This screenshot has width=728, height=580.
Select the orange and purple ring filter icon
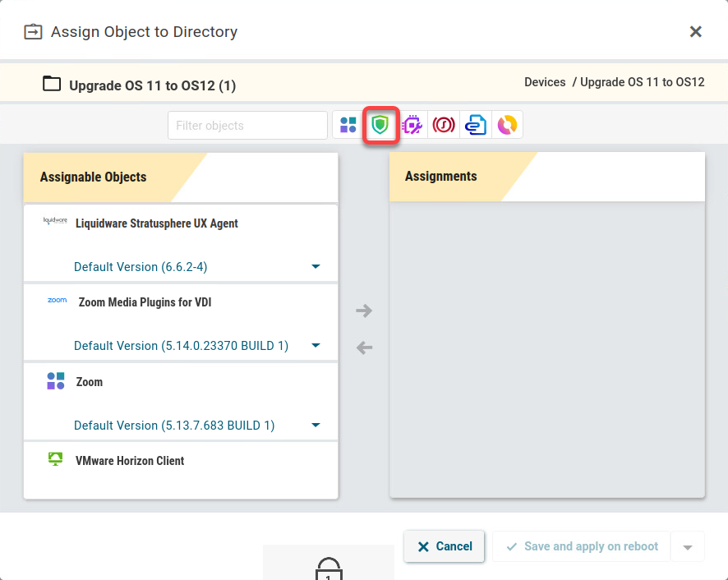pos(507,126)
